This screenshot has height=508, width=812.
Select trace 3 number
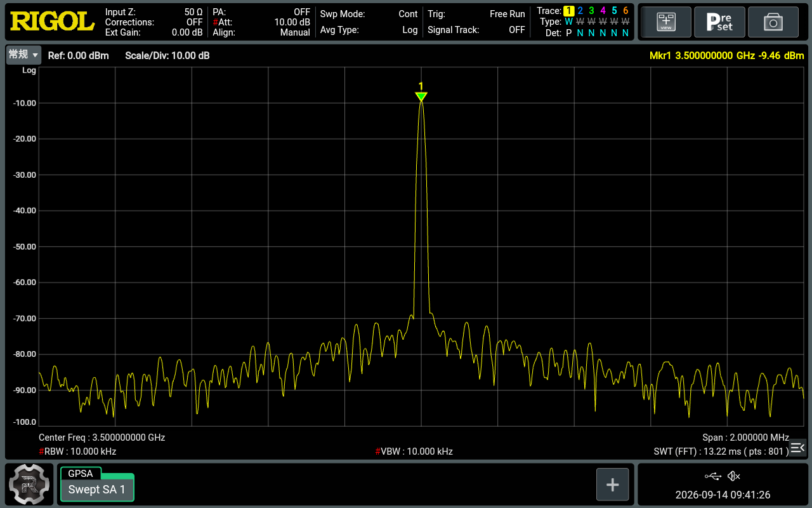pyautogui.click(x=591, y=11)
